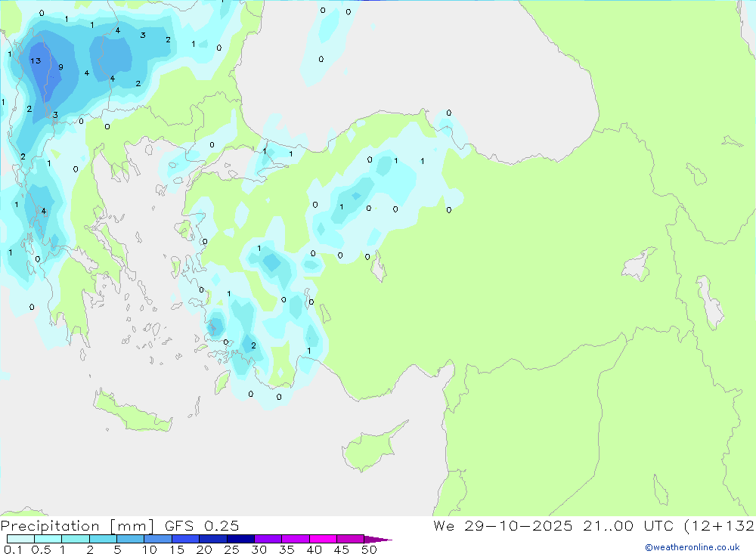Click the 1–2 mm legend color swatch
This screenshot has height=554, width=756.
pyautogui.click(x=75, y=539)
